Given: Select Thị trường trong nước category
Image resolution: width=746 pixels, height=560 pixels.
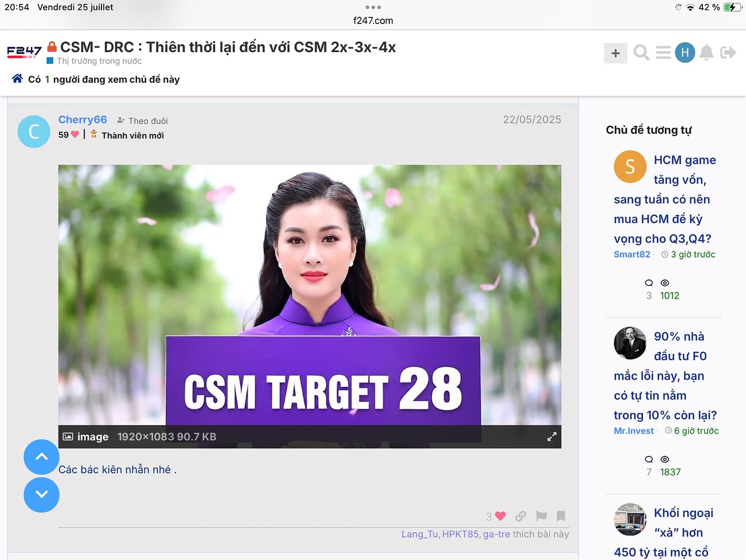Looking at the screenshot, I should pos(99,61).
